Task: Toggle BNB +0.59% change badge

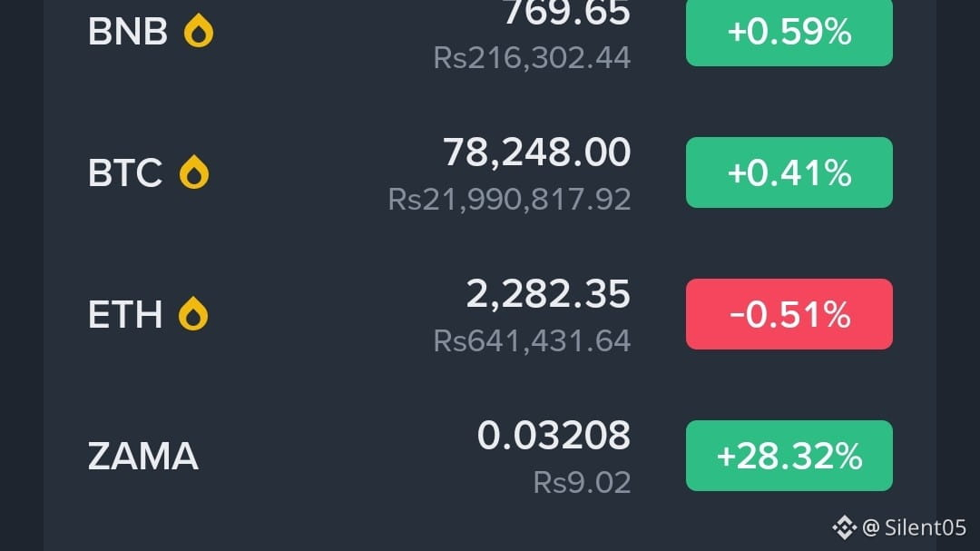Action: point(789,32)
